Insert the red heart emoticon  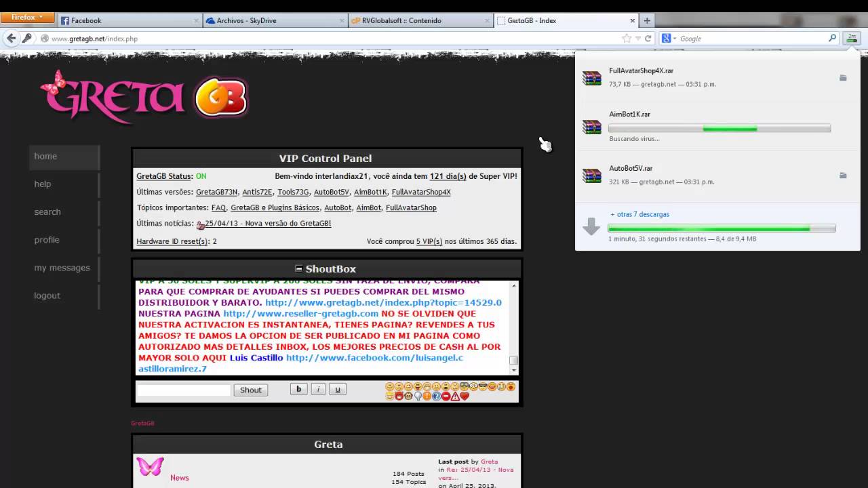click(465, 396)
